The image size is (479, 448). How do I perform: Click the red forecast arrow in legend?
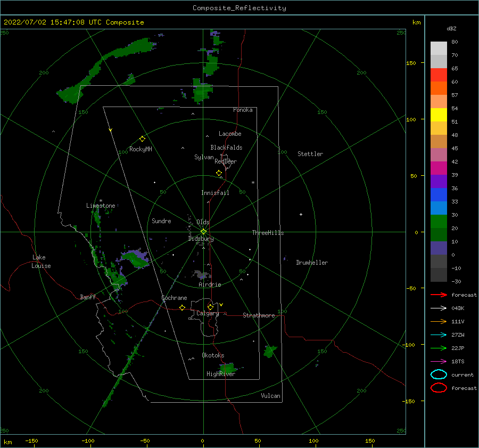[439, 295]
